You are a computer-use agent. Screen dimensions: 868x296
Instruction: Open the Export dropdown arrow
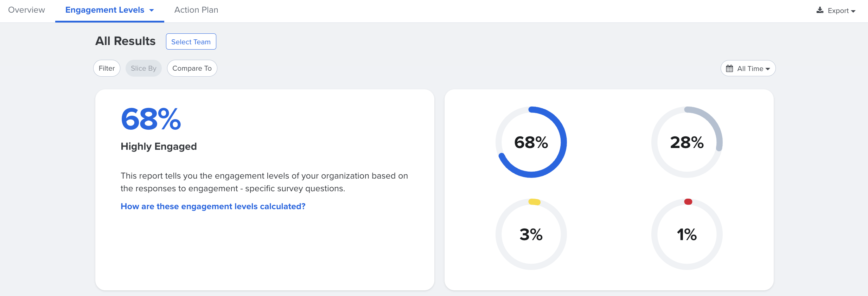tap(853, 11)
